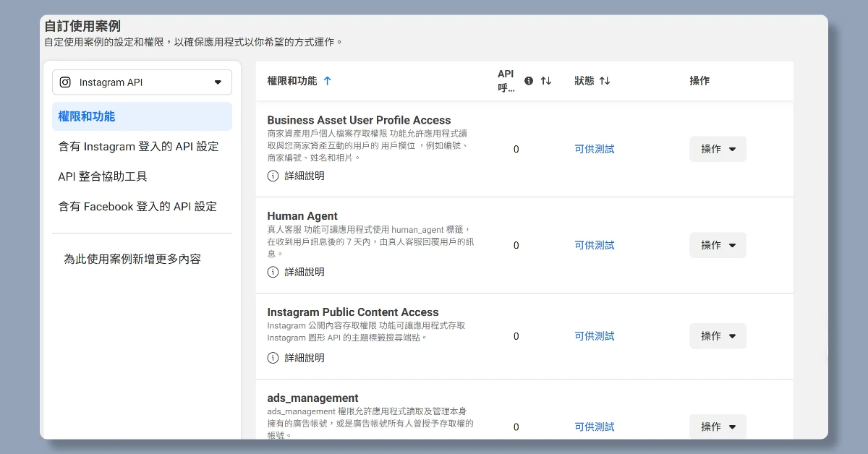The image size is (868, 454).
Task: Open 操作 dropdown for ads_management
Action: click(x=718, y=427)
